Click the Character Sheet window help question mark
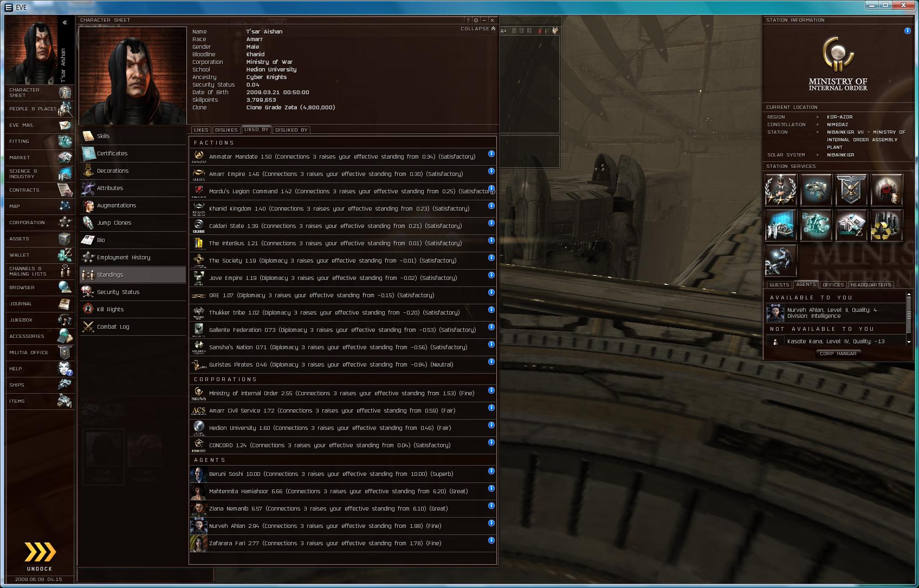The height and width of the screenshot is (588, 919). 468,20
